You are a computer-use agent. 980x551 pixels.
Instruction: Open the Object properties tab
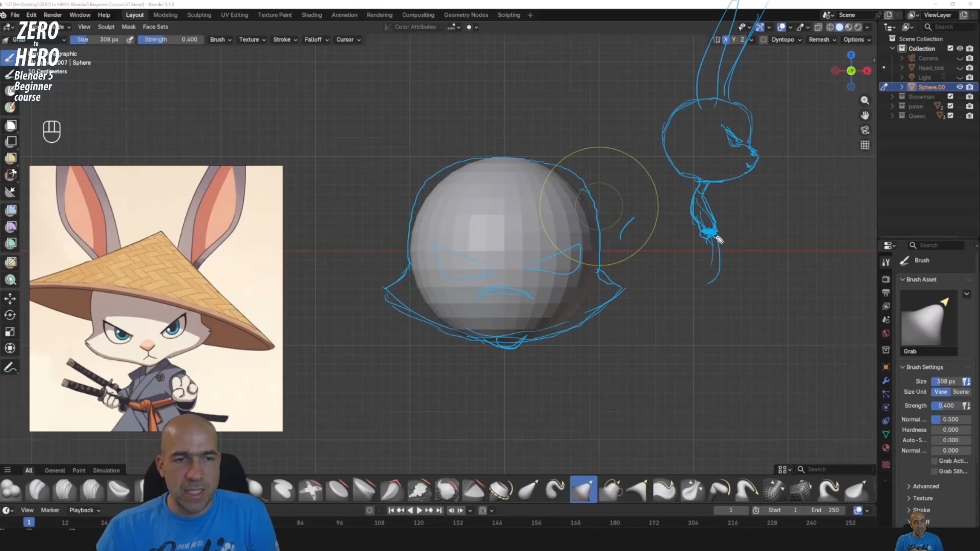(x=886, y=367)
